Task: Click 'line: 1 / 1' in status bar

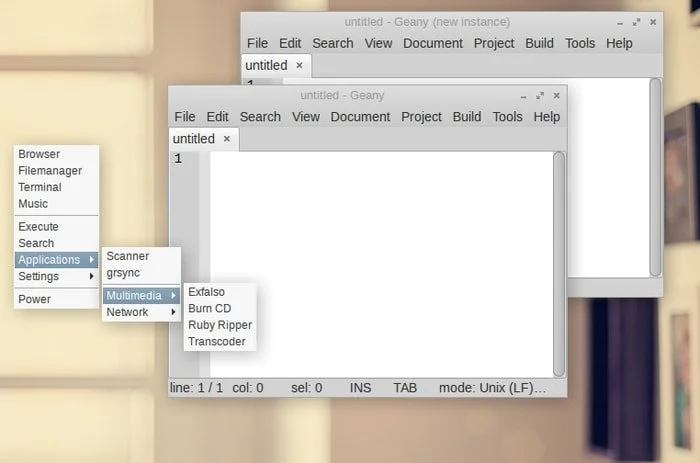Action: pyautogui.click(x=196, y=388)
